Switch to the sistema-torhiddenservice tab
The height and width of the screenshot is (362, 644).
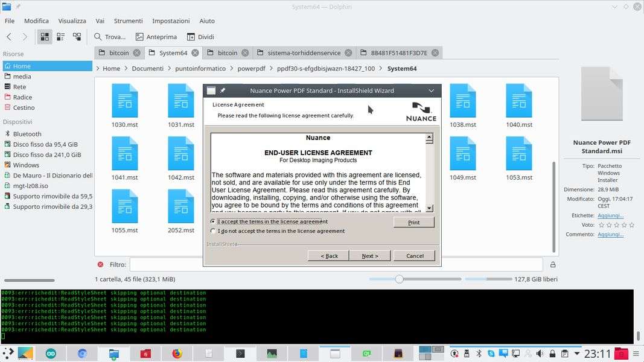pyautogui.click(x=304, y=53)
